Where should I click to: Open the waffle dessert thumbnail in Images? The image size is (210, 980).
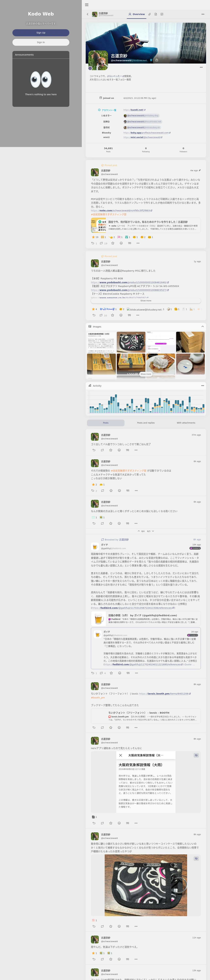(161, 364)
